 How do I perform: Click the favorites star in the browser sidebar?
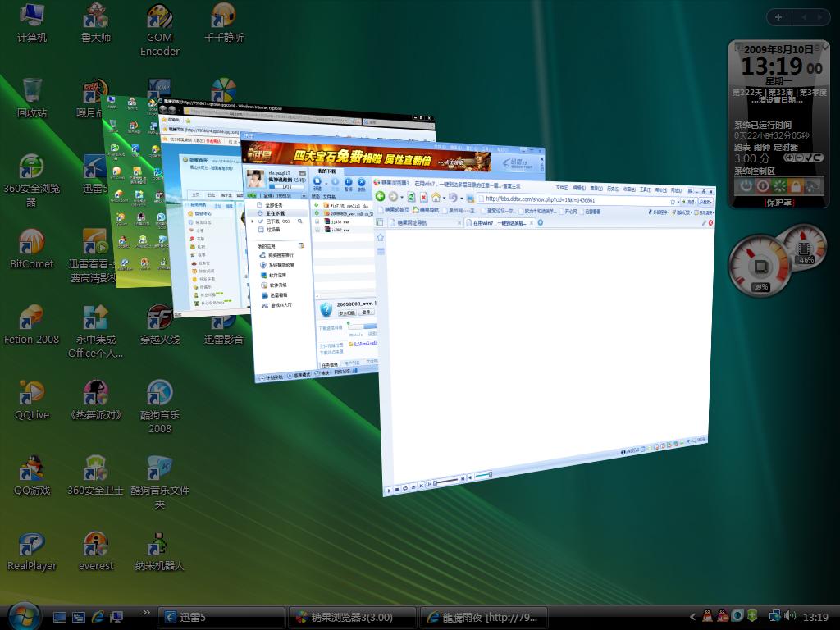click(381, 237)
